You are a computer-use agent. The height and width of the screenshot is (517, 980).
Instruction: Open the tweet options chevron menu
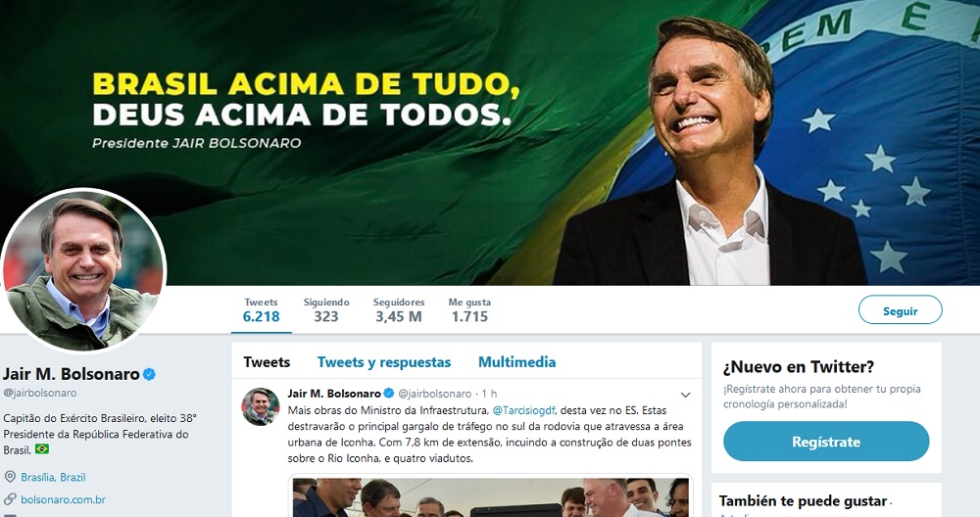[685, 395]
